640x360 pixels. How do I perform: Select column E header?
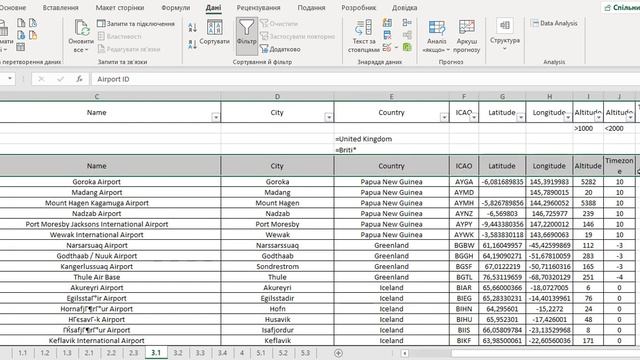[x=391, y=97]
